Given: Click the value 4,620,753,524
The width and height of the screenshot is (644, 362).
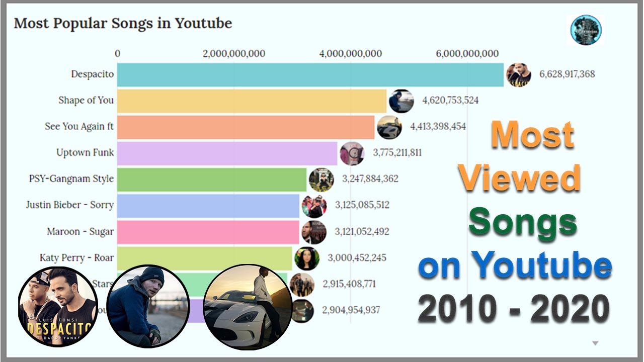Looking at the screenshot, I should point(450,101).
